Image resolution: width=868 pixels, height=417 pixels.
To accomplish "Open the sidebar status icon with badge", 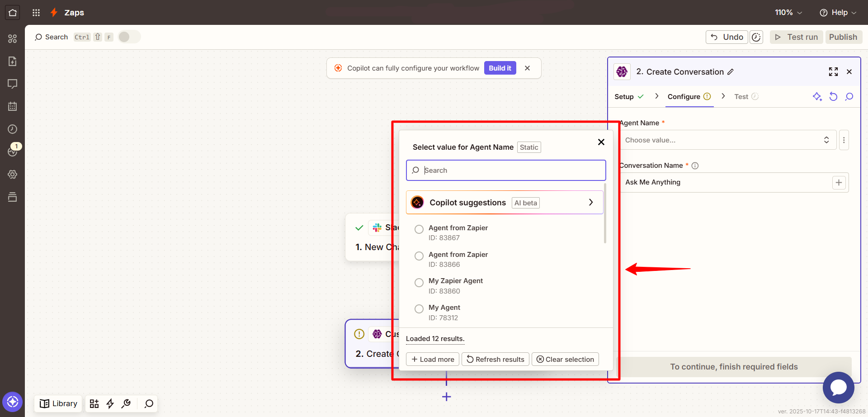I will pos(12,152).
